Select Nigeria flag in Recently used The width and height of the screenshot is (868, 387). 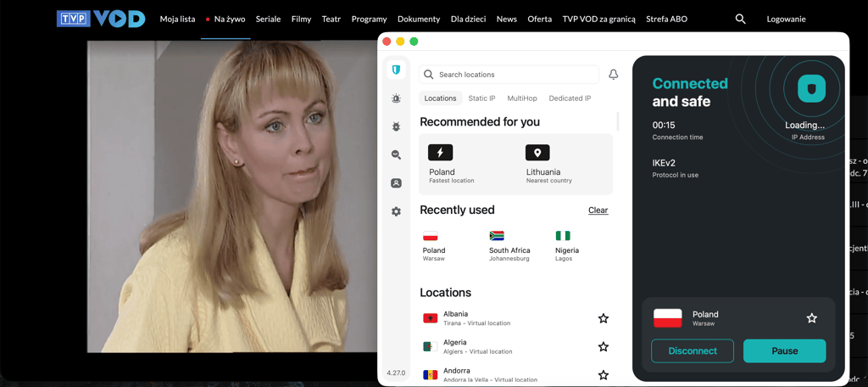563,236
